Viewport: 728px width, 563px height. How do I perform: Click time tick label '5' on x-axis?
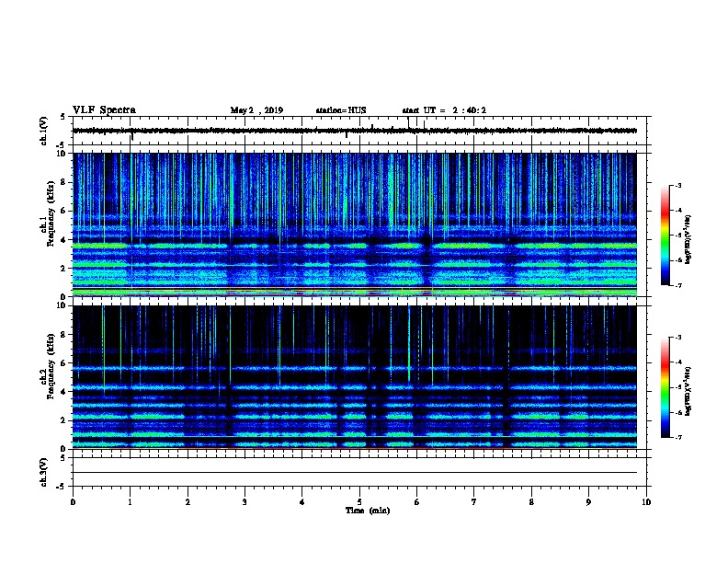pyautogui.click(x=359, y=502)
